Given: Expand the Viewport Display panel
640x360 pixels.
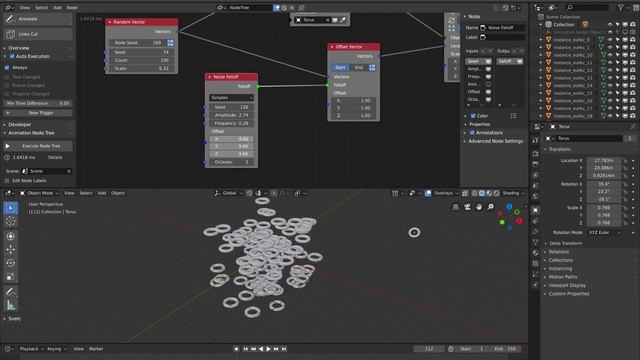Looking at the screenshot, I should tap(567, 285).
